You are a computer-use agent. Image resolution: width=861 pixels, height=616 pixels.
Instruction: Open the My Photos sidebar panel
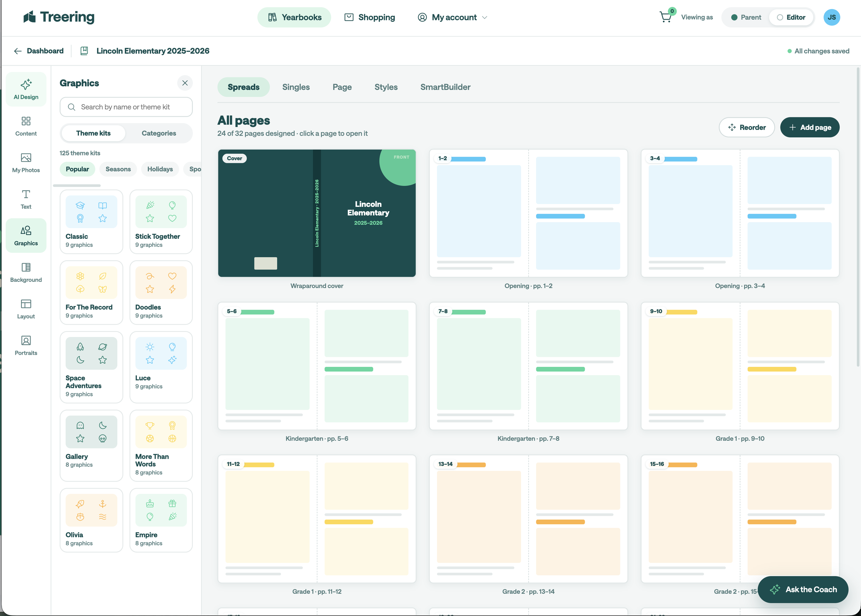26,162
